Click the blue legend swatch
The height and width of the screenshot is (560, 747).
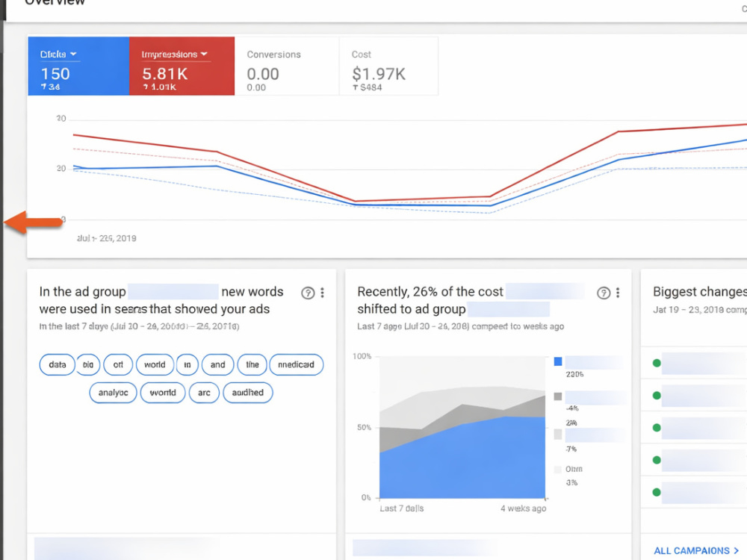pos(558,362)
